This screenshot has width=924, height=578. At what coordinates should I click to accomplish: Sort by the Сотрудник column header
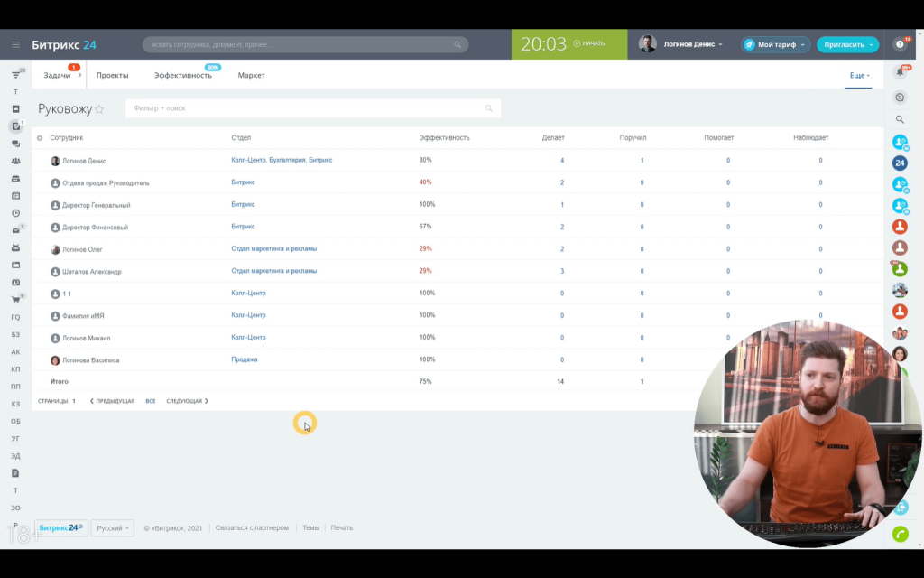67,138
